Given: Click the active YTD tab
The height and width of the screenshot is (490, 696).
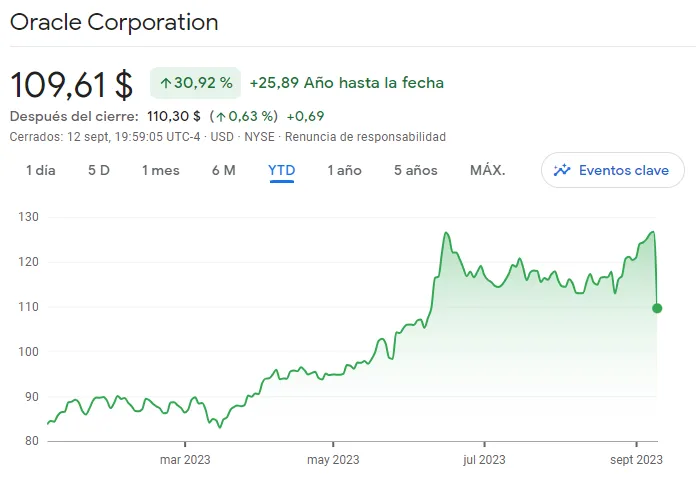Looking at the screenshot, I should click(281, 170).
